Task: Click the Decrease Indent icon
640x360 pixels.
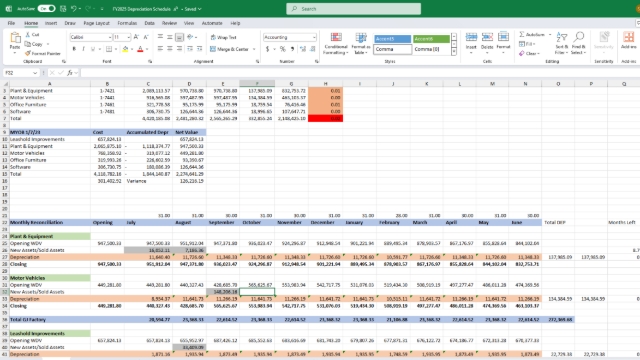Action: click(x=190, y=49)
